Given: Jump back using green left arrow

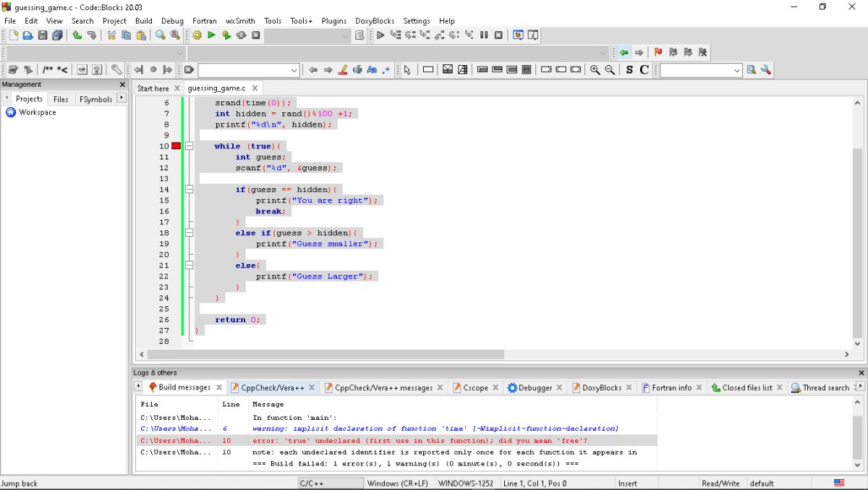Looking at the screenshot, I should (624, 53).
